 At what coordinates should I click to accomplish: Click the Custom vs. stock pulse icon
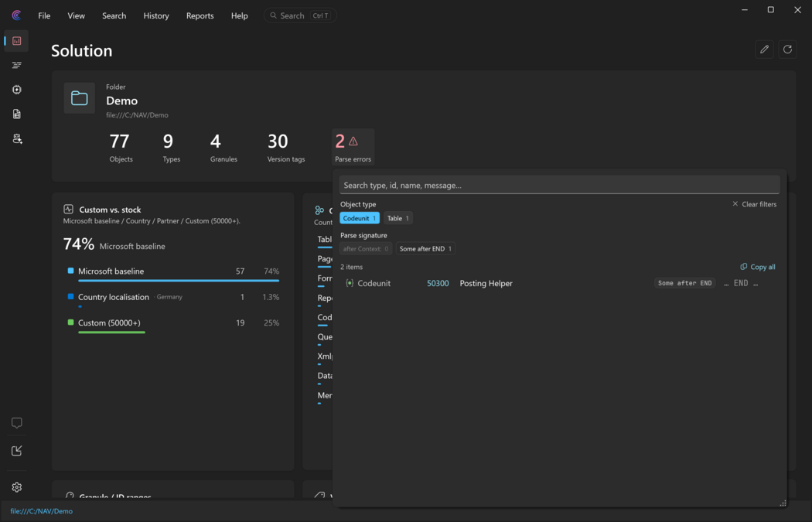coord(68,210)
